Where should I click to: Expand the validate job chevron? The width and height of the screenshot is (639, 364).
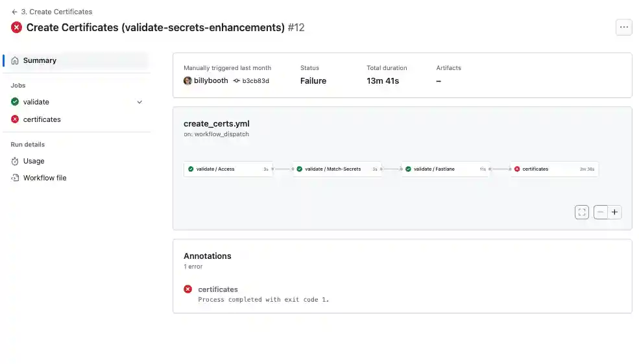point(139,102)
